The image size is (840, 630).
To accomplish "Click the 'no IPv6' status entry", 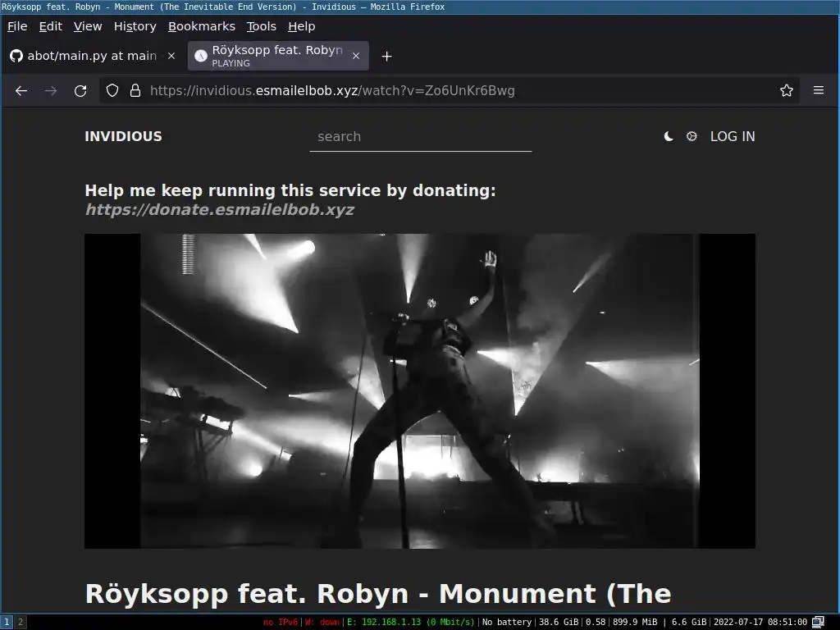I will click(281, 622).
